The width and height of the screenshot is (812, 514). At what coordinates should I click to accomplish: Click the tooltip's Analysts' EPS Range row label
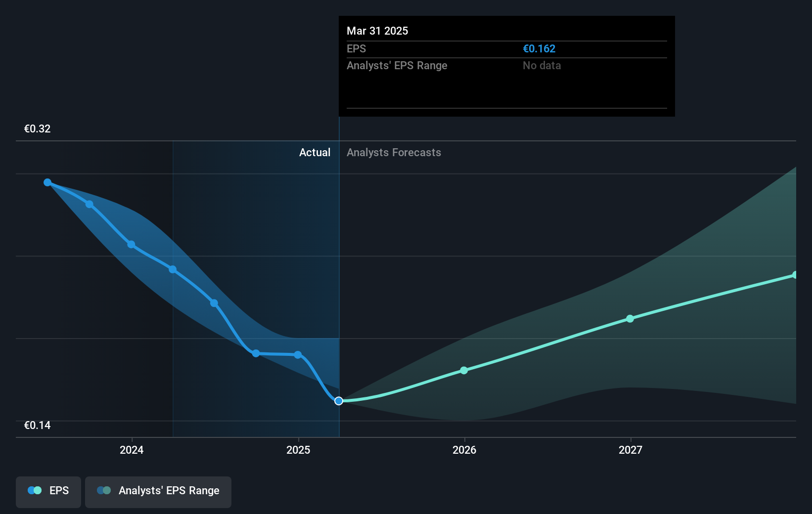(x=397, y=65)
